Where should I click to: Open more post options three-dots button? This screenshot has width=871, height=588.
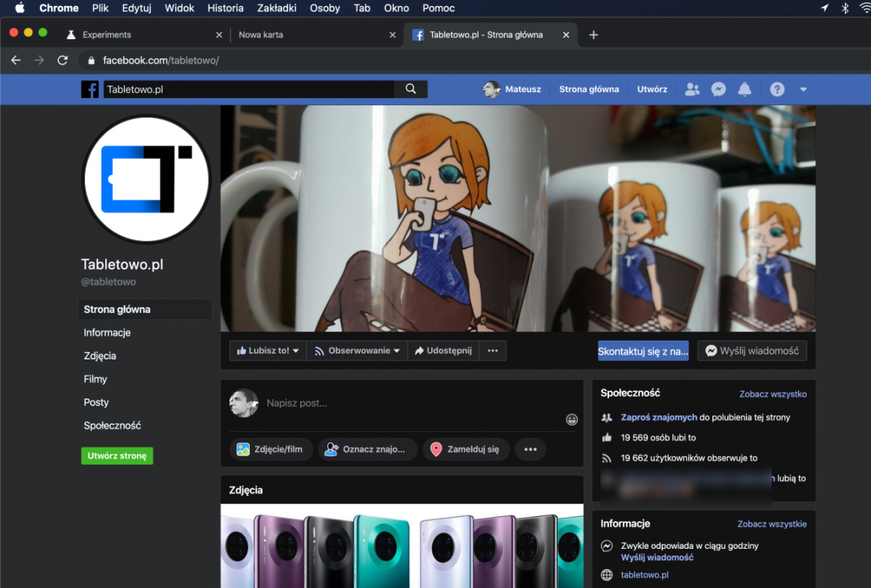pos(531,449)
